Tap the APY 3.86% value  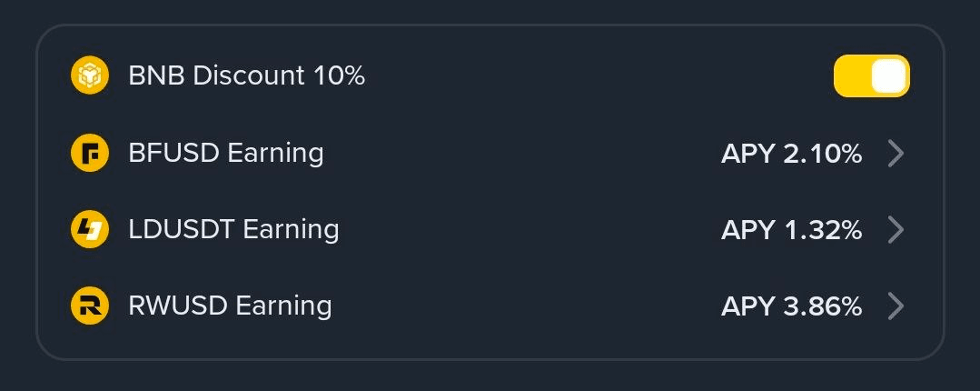tap(791, 306)
